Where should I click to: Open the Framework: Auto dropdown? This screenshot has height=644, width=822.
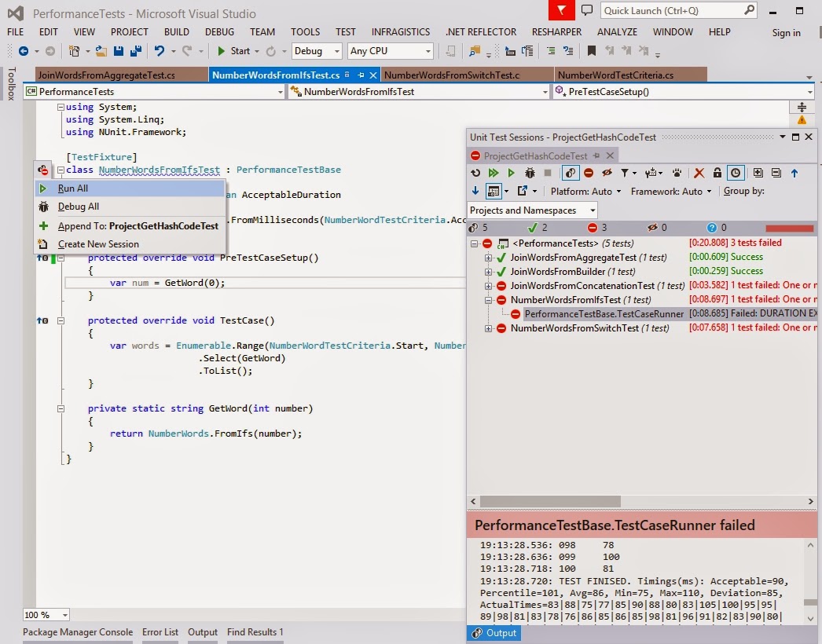672,192
